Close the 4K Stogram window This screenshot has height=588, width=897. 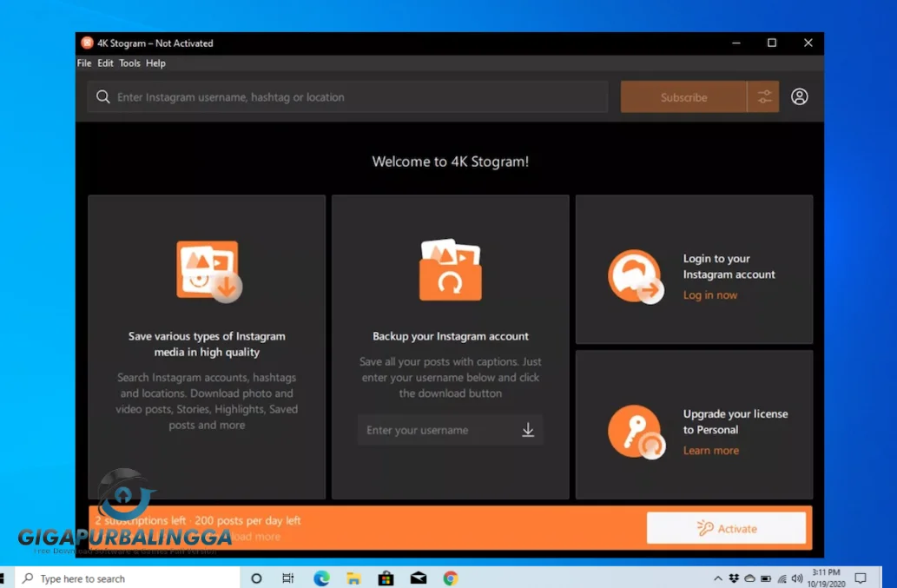point(808,43)
